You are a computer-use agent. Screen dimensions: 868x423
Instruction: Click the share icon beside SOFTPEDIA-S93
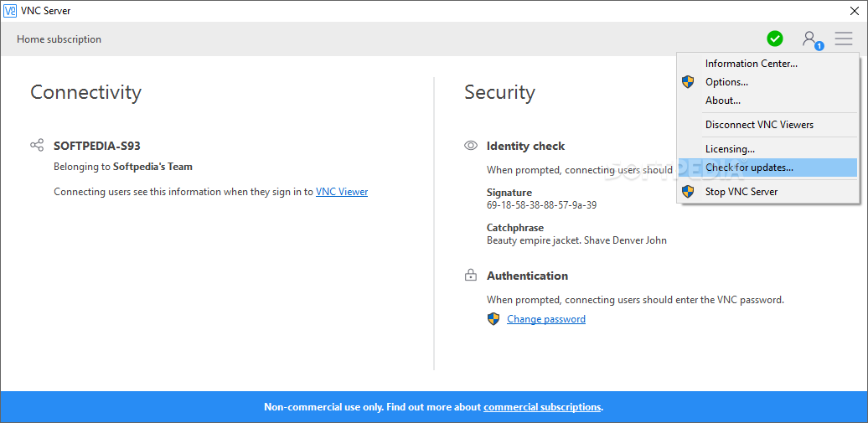click(x=37, y=146)
